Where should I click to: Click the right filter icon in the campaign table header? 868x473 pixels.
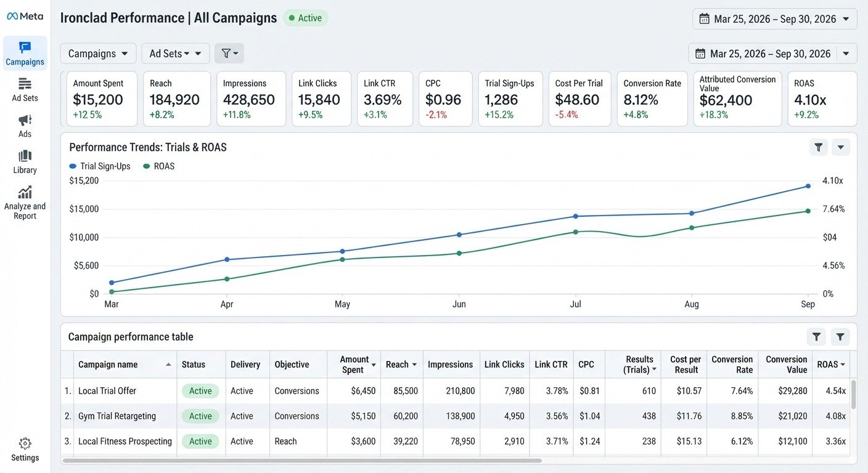click(x=840, y=336)
